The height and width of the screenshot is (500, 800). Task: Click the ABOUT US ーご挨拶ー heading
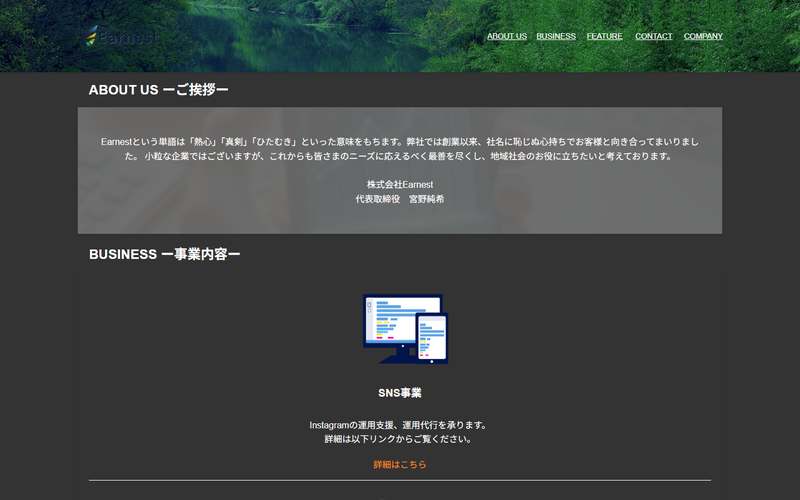159,89
